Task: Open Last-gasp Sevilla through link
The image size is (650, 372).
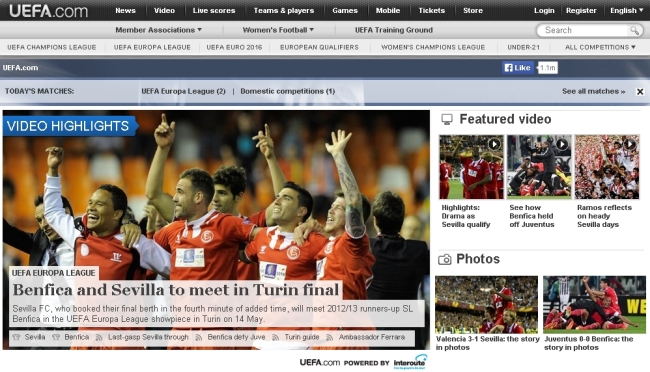Action: (x=148, y=337)
